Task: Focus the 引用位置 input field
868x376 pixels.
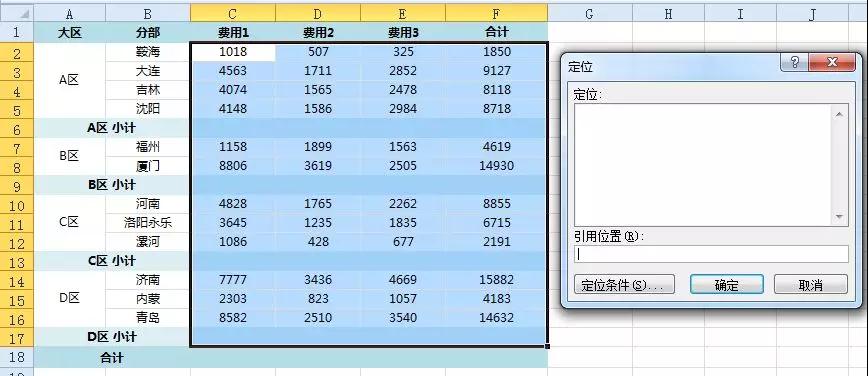Action: coord(711,254)
